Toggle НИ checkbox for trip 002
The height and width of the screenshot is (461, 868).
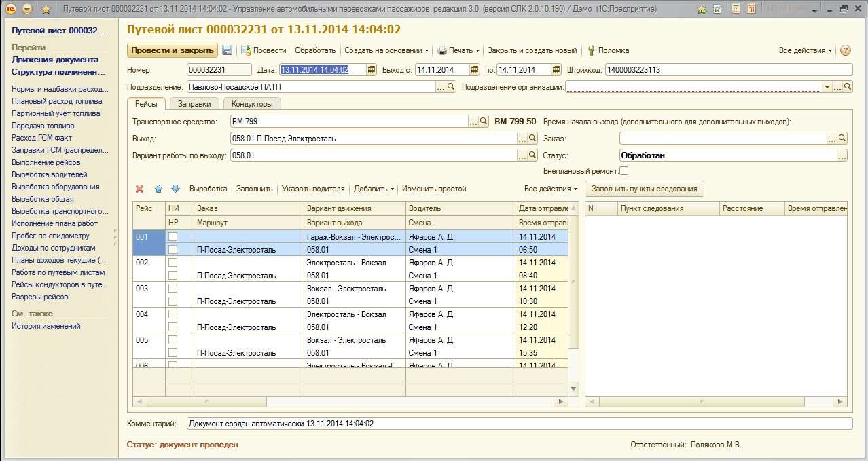[x=173, y=263]
